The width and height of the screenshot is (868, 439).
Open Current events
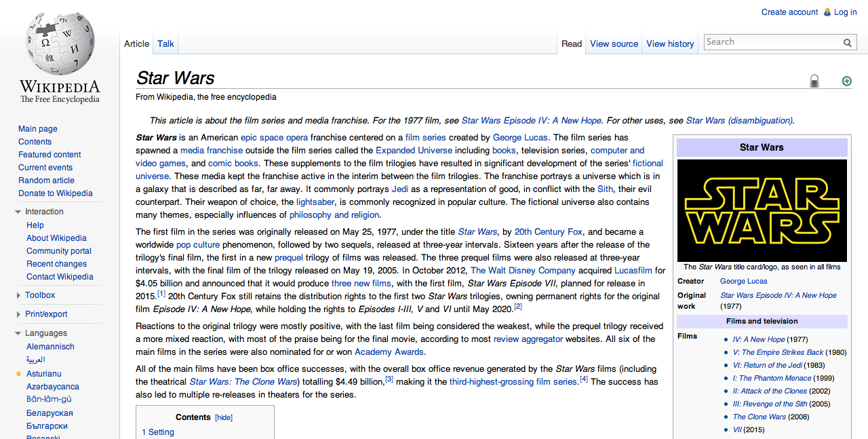[45, 168]
